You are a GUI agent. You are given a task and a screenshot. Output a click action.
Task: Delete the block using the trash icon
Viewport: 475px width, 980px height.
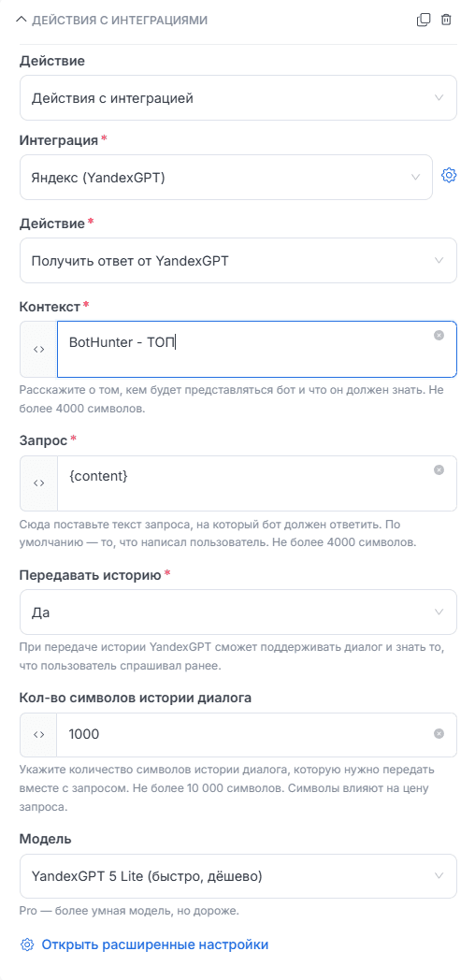[x=446, y=20]
